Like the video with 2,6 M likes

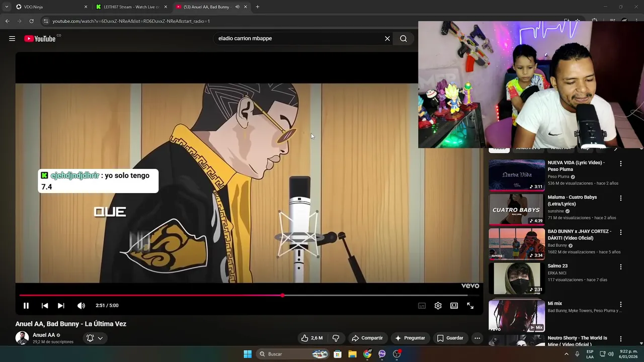click(x=312, y=338)
